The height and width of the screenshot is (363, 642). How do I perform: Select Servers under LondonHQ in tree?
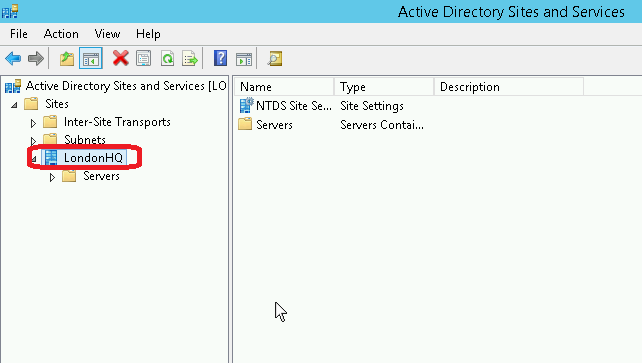click(101, 176)
